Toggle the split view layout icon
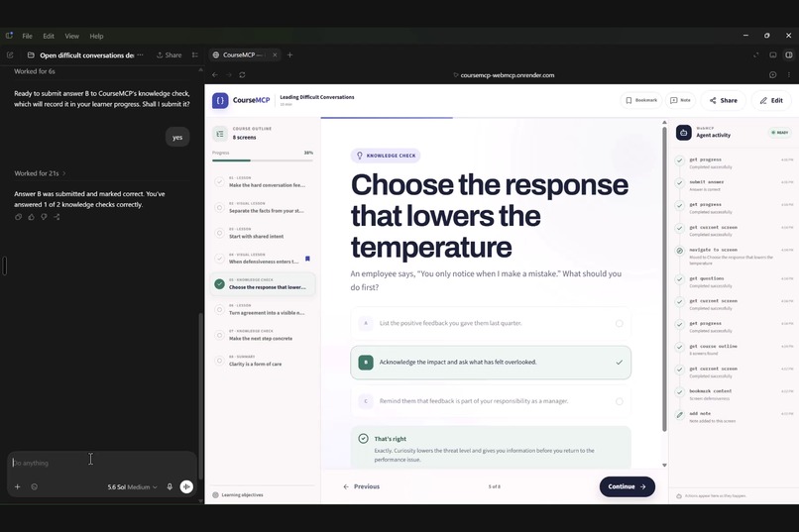The width and height of the screenshot is (799, 532). 789,54
